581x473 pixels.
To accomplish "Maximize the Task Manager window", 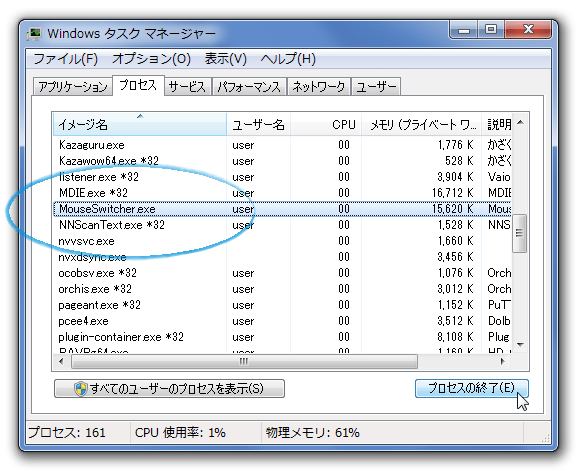I will coord(491,30).
